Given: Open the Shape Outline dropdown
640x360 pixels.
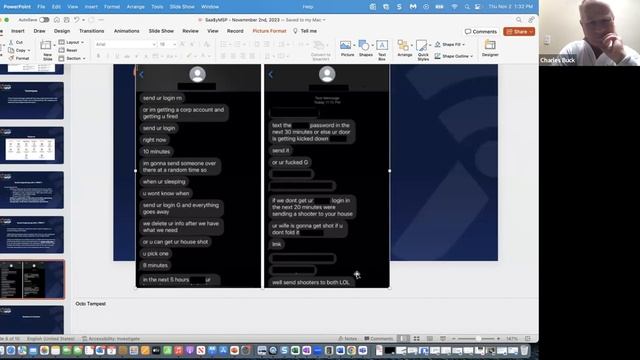Looking at the screenshot, I should (x=453, y=56).
